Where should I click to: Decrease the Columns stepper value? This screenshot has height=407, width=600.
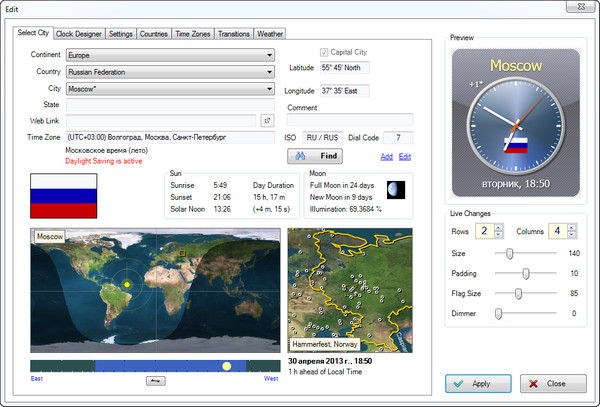click(x=573, y=236)
